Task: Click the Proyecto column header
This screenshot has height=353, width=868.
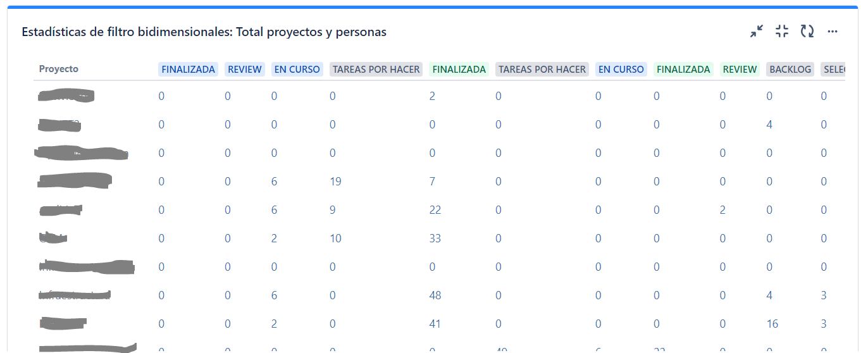Action: coord(59,69)
